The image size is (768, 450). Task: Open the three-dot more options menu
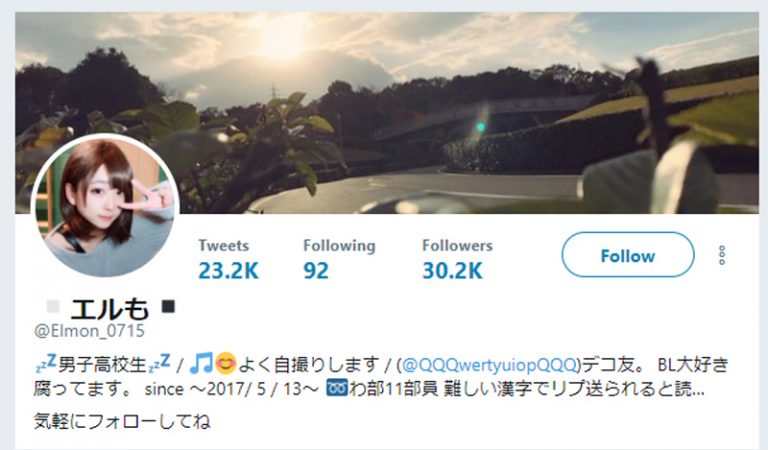721,255
